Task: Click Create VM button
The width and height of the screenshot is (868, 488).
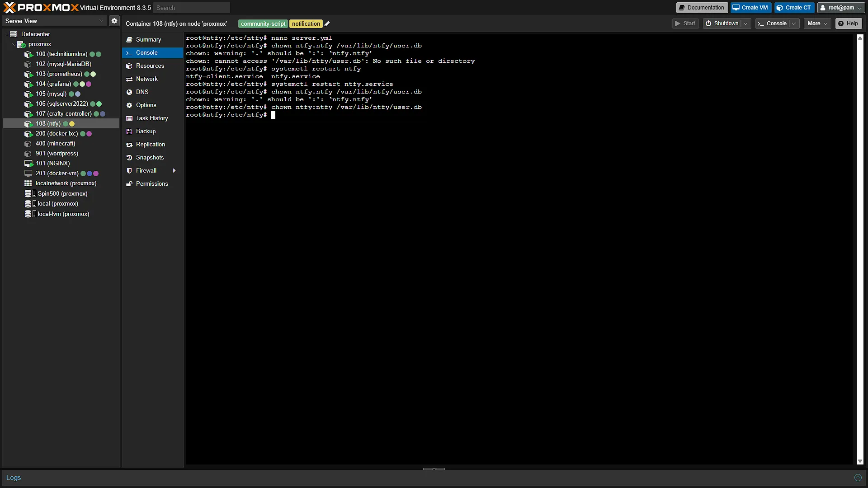Action: tap(750, 8)
